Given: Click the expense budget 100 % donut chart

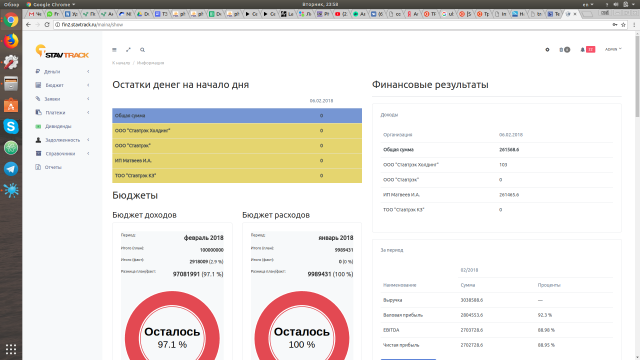Looking at the screenshot, I should [x=302, y=326].
